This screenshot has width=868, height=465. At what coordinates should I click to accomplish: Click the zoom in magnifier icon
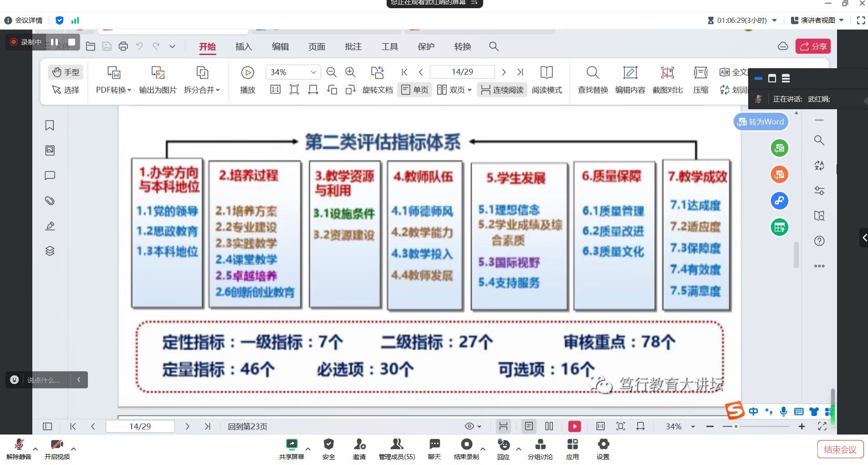coord(350,72)
